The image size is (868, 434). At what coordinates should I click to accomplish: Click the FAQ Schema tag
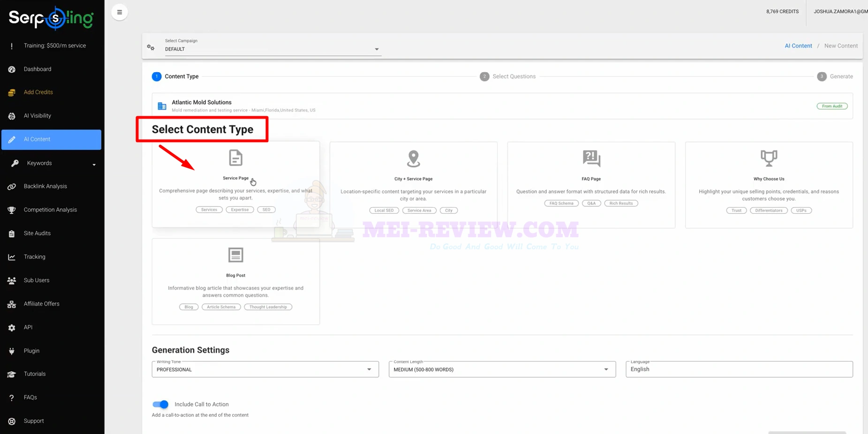(x=561, y=203)
